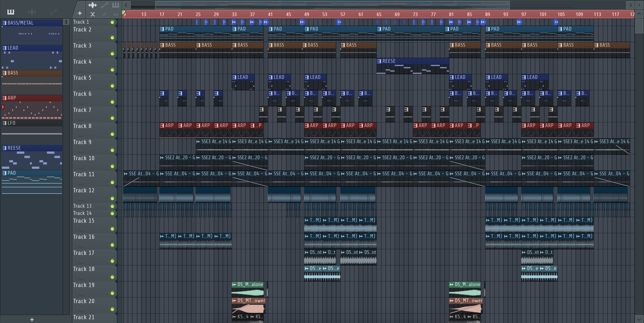Mute Track 4 with its green light
This screenshot has height=323, width=644.
pos(112,70)
